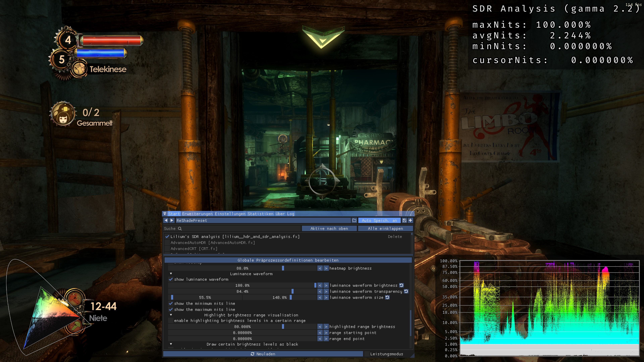This screenshot has height=362, width=644.
Task: Increase range end point with right arrow
Action: 326,339
